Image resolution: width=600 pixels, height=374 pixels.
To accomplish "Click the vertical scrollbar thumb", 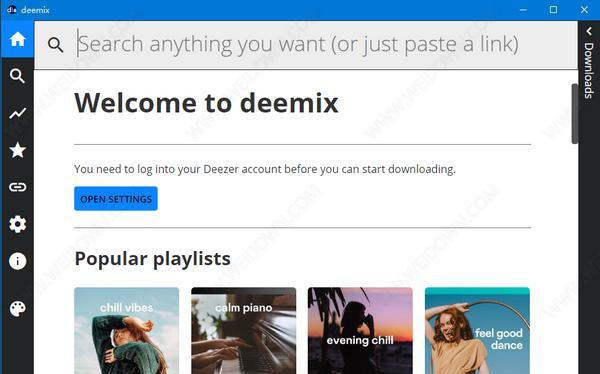I will point(575,114).
